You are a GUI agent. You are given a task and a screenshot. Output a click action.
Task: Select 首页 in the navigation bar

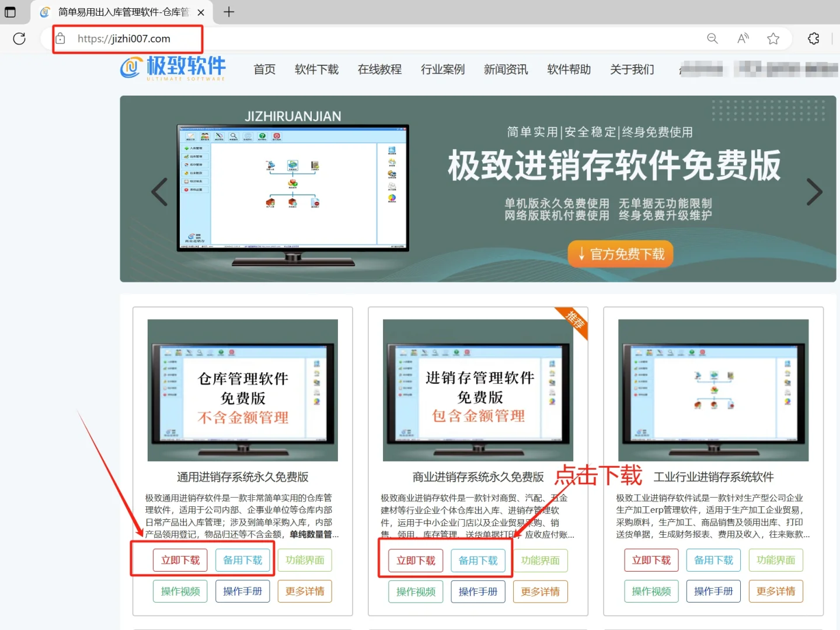tap(264, 69)
